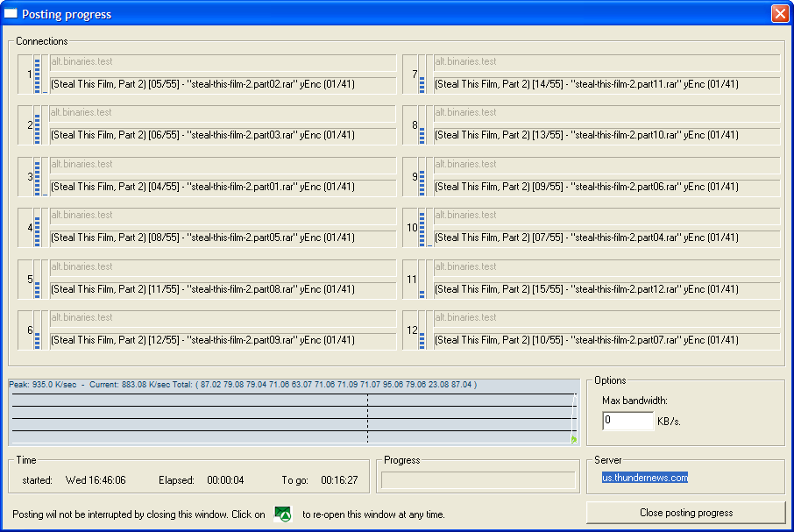Click the Peak 935.0 K/sec readout
The image size is (794, 532).
(x=43, y=385)
